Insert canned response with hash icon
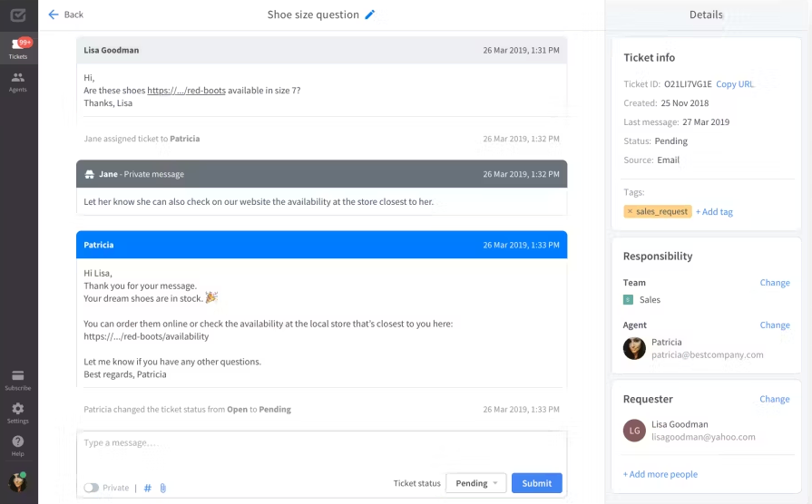 tap(148, 488)
